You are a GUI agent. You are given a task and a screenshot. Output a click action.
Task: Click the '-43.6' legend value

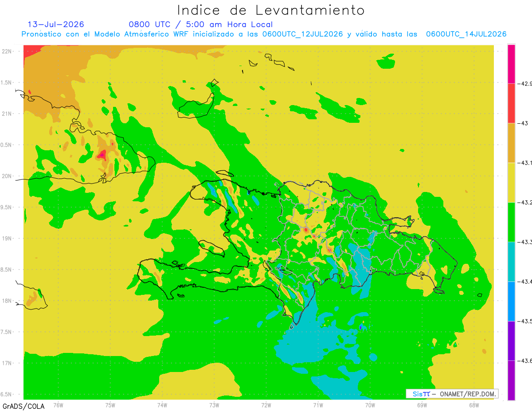click(x=525, y=360)
